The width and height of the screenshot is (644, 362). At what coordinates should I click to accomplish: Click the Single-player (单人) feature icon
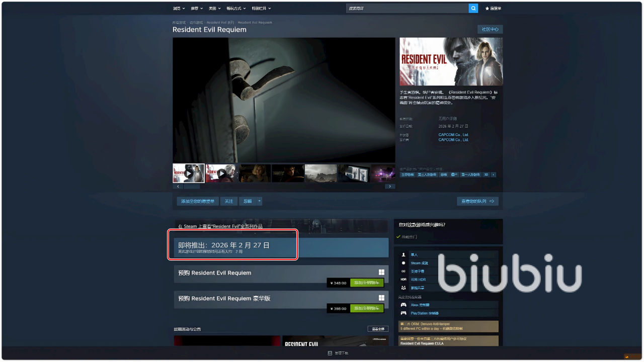pos(404,255)
